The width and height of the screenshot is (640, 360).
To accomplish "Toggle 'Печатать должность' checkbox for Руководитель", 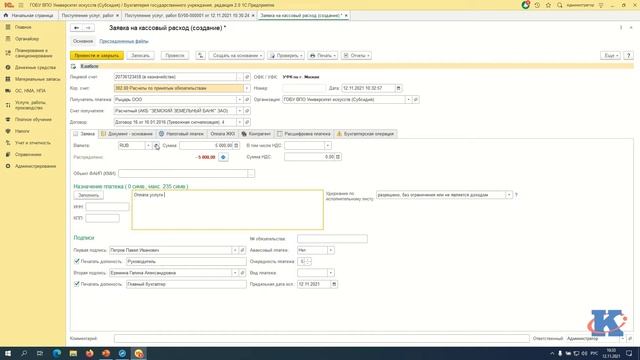I will 76,261.
